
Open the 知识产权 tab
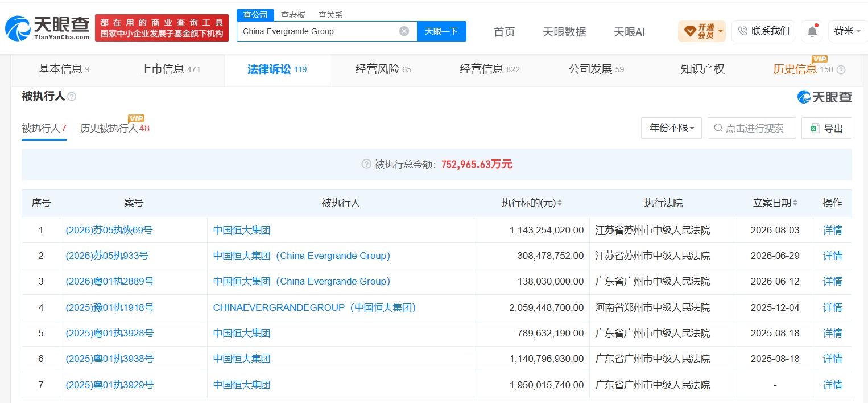pos(702,69)
